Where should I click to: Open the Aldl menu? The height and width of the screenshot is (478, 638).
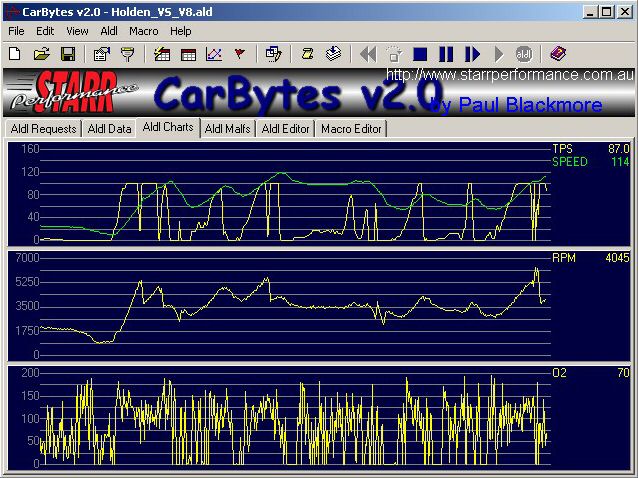point(109,31)
